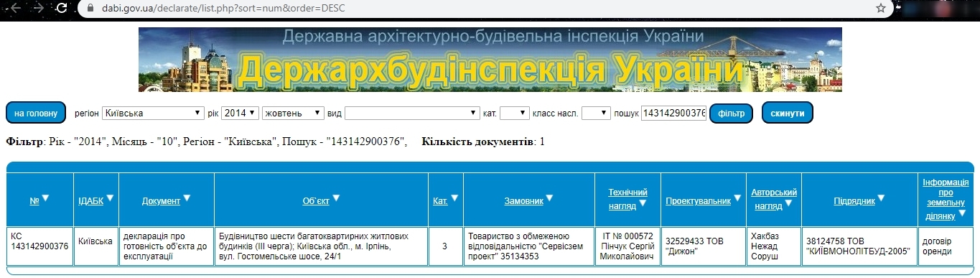Open the рік dropdown showing 2014
This screenshot has width=980, height=278.
[240, 113]
